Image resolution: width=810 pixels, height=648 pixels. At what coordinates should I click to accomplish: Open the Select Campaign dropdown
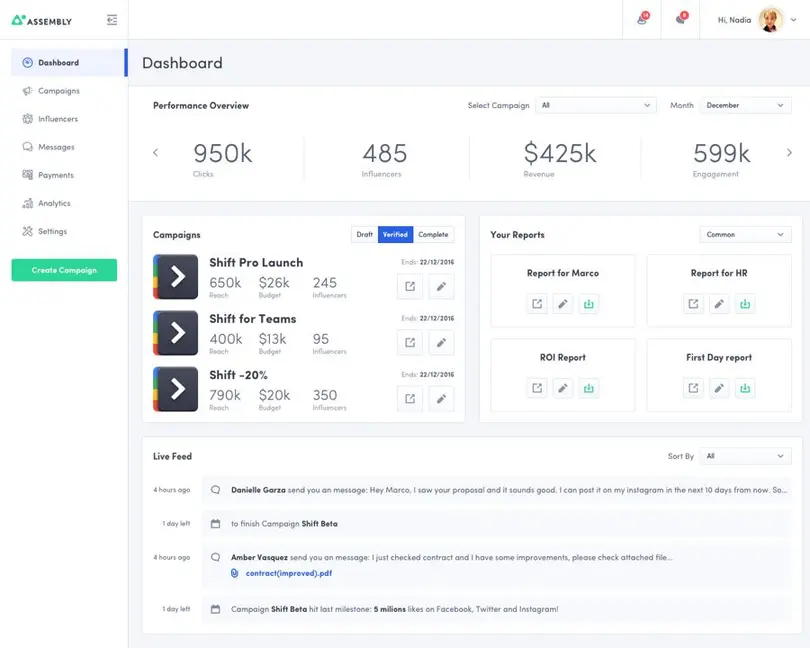pos(597,105)
